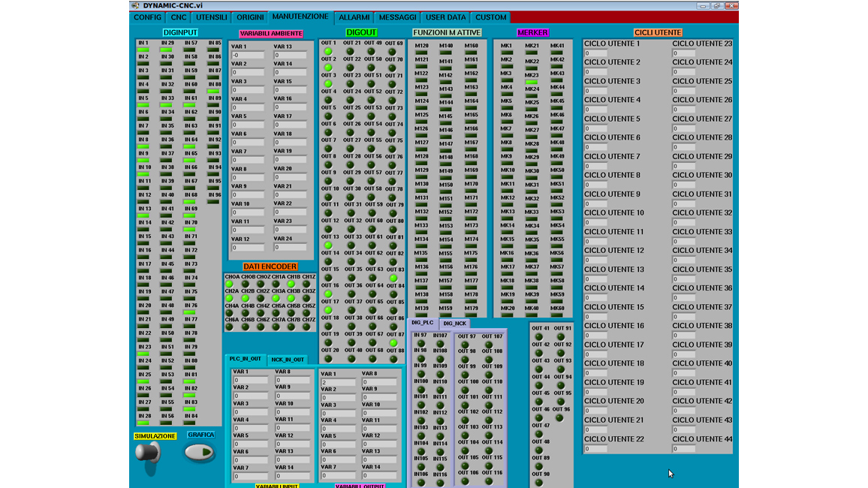The height and width of the screenshot is (488, 868).
Task: Click VAR 24 field in Variabili Ambiente
Action: [x=290, y=247]
